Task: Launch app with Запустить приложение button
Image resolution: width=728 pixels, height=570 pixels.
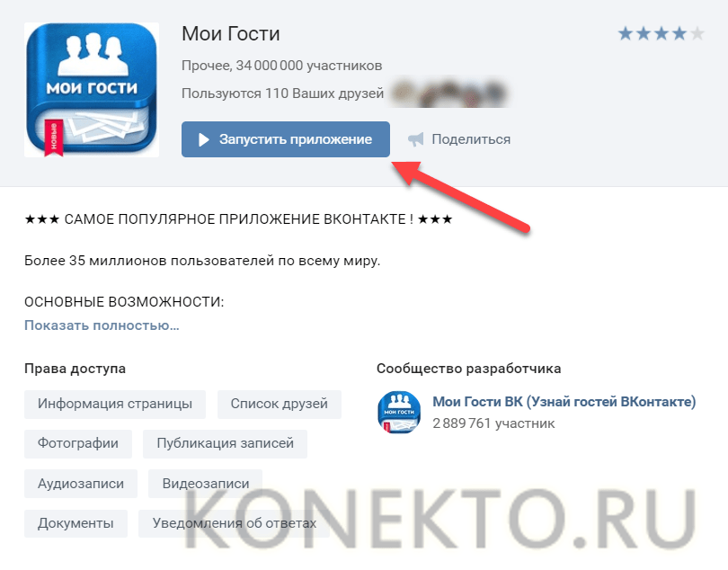Action: pos(286,139)
